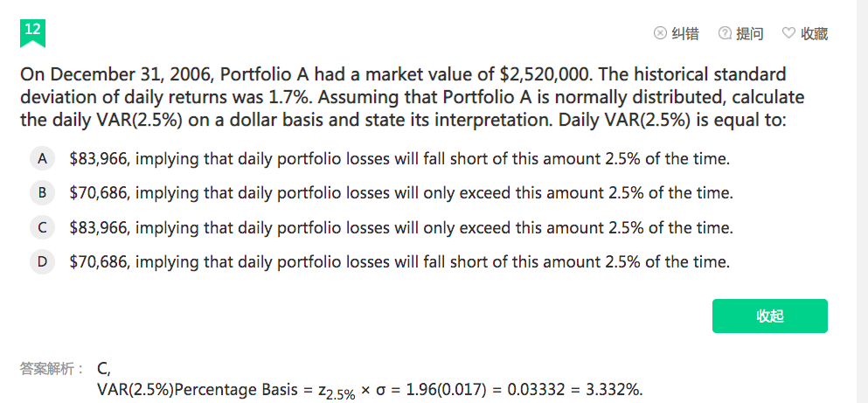
Task: Collapse the explanation with the 收起 button
Action: 769,316
